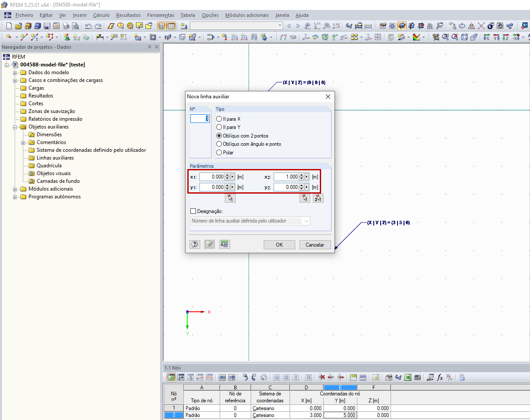
Task: Select 'Oblíquo com 2 pontos' radio option
Action: click(x=219, y=135)
